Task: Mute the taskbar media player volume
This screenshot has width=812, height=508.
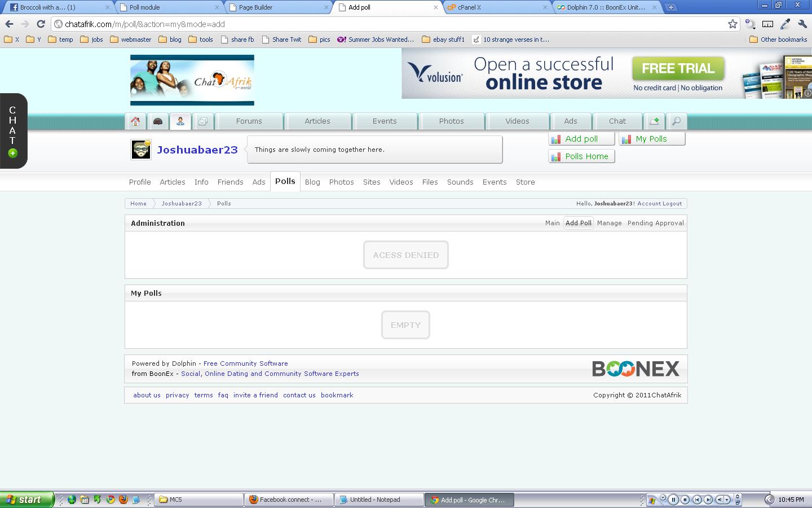Action: tap(720, 500)
